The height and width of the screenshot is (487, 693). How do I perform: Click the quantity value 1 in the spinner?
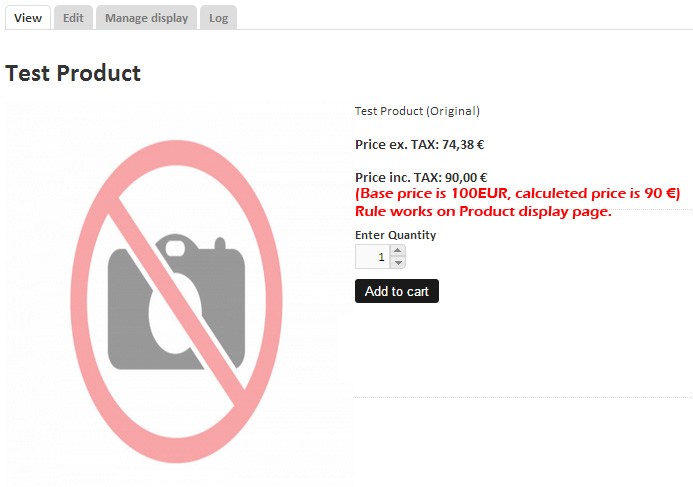click(x=381, y=257)
